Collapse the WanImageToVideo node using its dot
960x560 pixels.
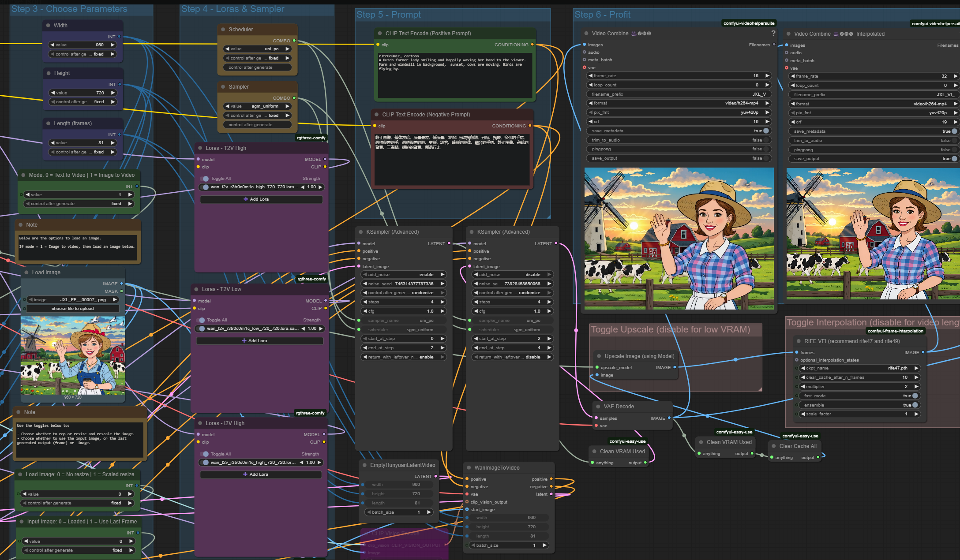click(469, 468)
